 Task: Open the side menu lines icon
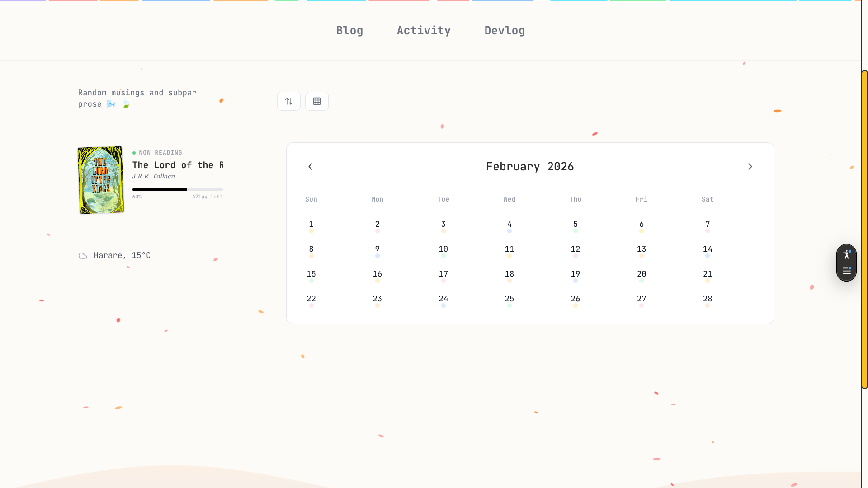click(x=846, y=271)
